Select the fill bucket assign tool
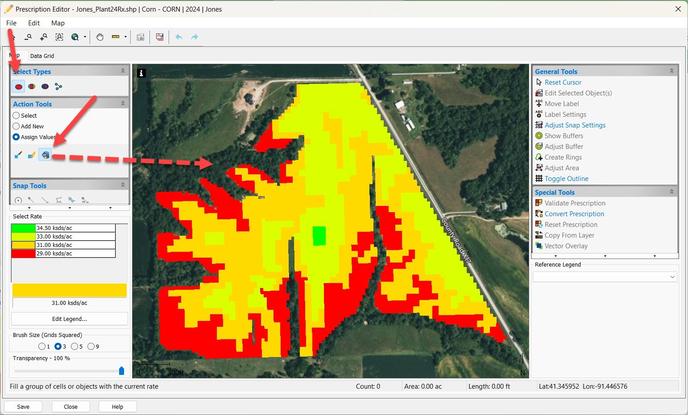 pos(46,155)
